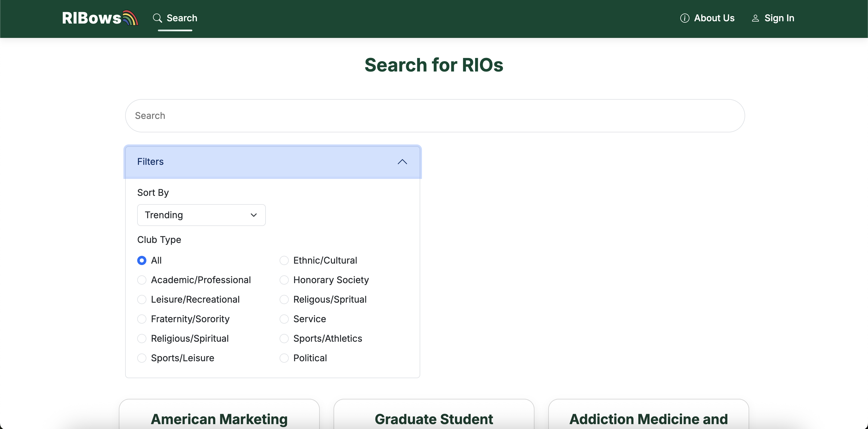Go to the About Us page
This screenshot has height=429, width=868.
[x=714, y=18]
